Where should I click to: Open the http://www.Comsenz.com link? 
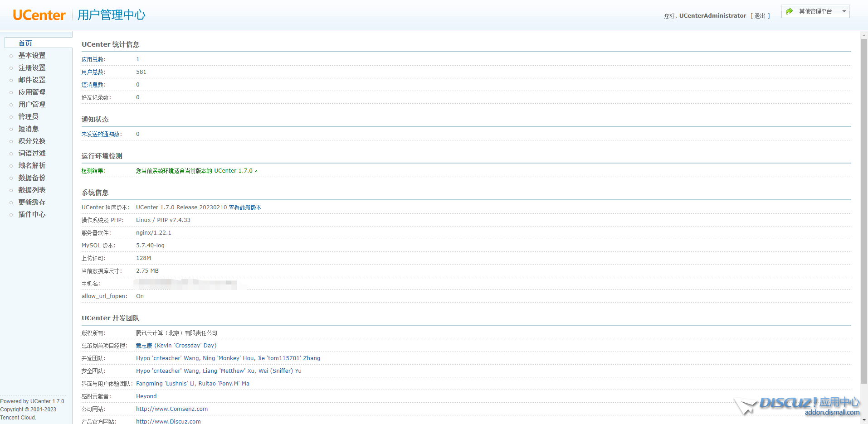pyautogui.click(x=172, y=409)
